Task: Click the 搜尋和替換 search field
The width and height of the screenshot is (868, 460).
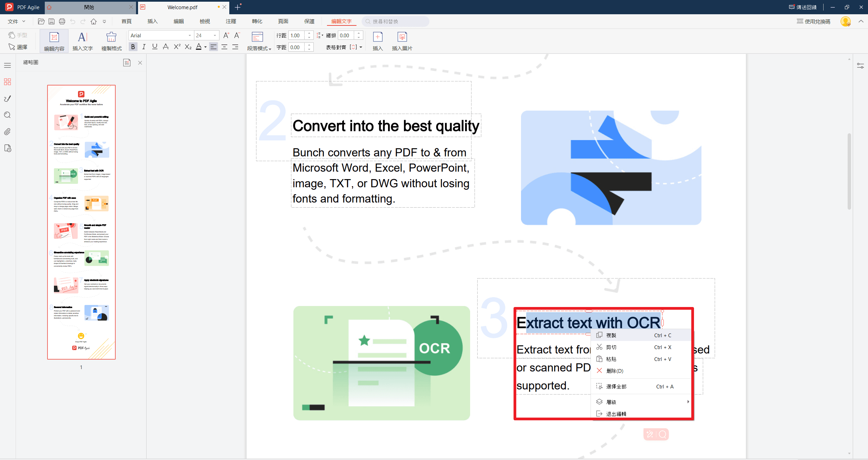Action: [x=396, y=21]
